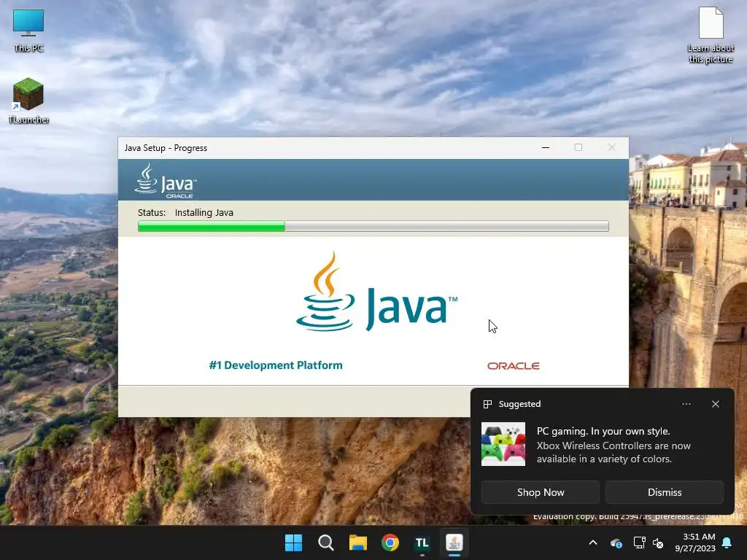The image size is (747, 560).
Task: Click the Suggested notification header icon
Action: [487, 404]
